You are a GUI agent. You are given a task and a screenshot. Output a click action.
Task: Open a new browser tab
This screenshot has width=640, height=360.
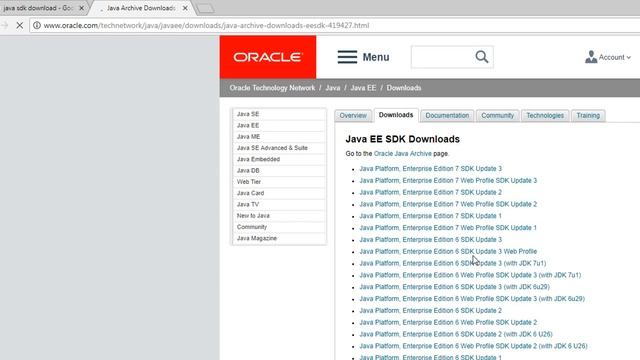(205, 9)
